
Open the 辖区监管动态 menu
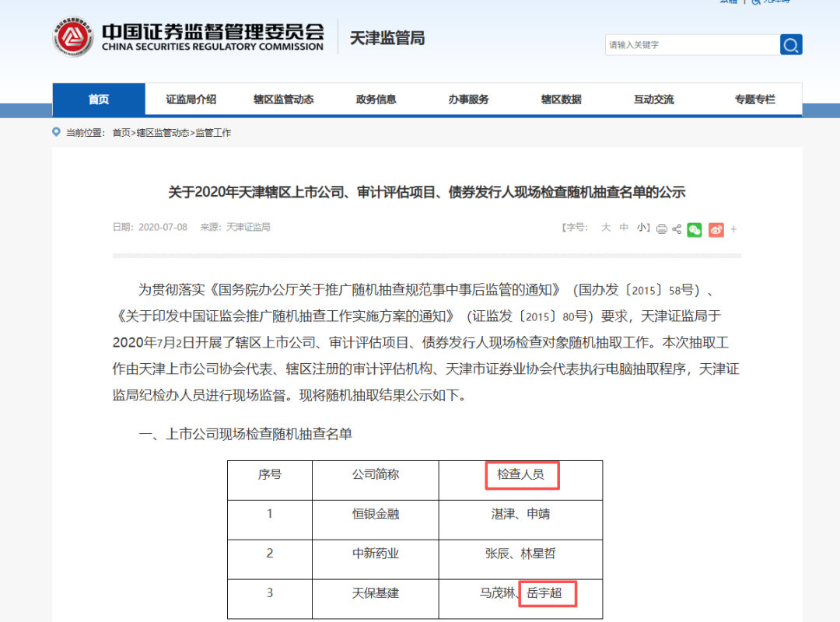click(x=283, y=99)
